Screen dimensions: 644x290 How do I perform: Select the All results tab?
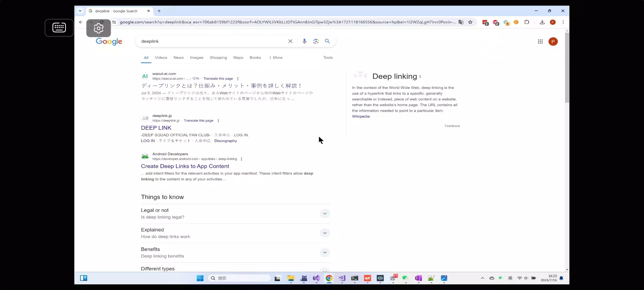(x=146, y=58)
